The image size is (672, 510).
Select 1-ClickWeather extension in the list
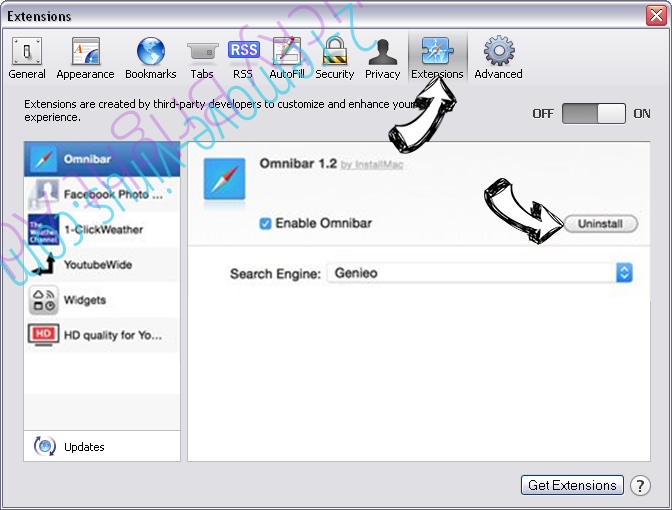point(102,229)
